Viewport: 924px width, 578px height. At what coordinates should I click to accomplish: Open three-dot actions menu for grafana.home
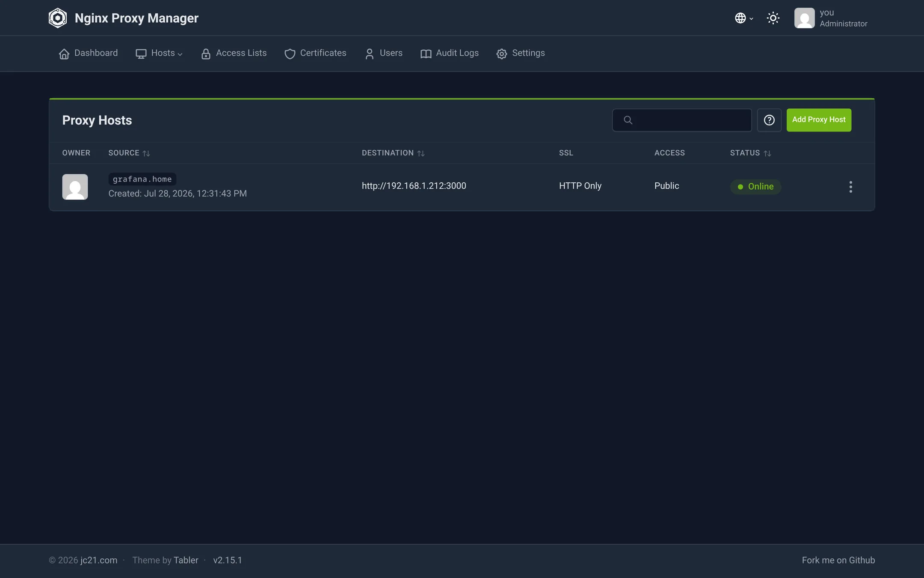pos(850,187)
